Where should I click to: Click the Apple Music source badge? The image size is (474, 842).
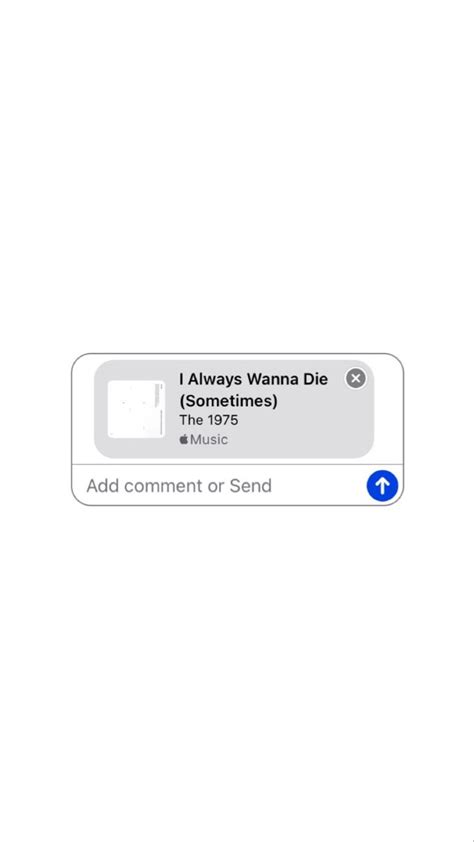(203, 439)
